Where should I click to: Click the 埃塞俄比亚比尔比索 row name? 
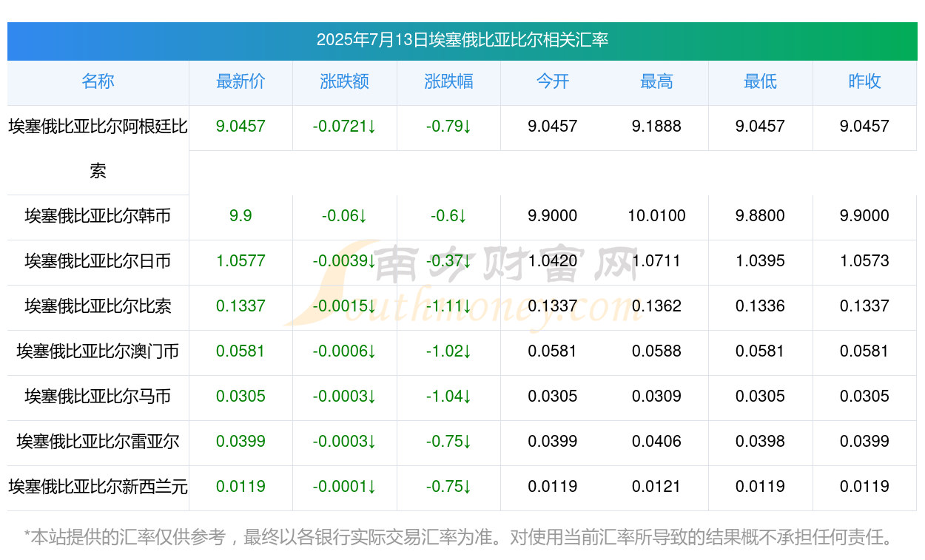(x=98, y=306)
